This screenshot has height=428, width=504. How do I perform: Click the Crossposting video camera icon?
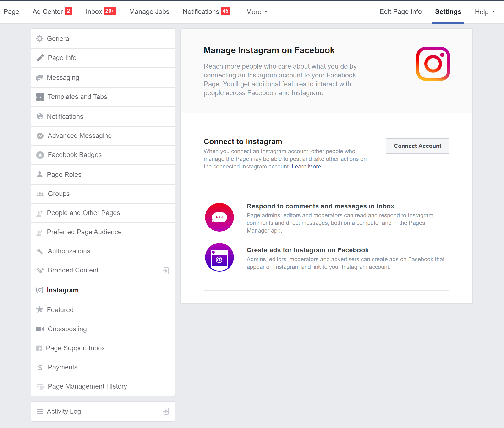[x=40, y=329]
